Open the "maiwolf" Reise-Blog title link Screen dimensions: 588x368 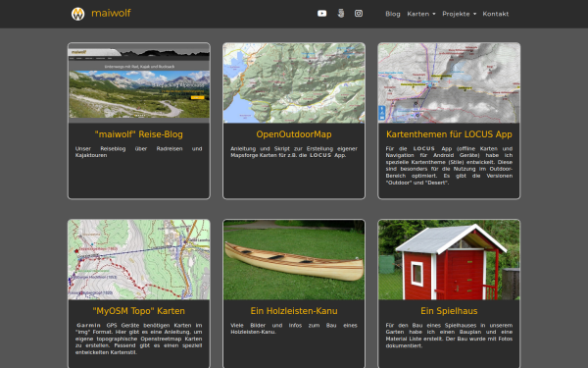coord(139,134)
